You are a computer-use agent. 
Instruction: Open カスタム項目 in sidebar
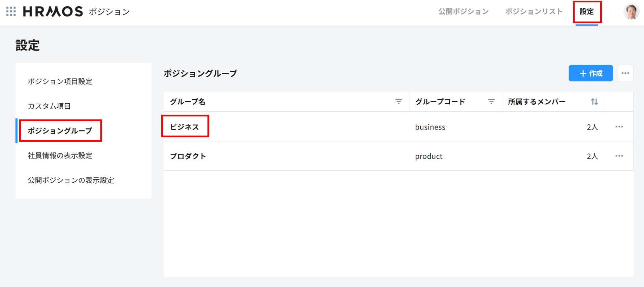coord(49,106)
